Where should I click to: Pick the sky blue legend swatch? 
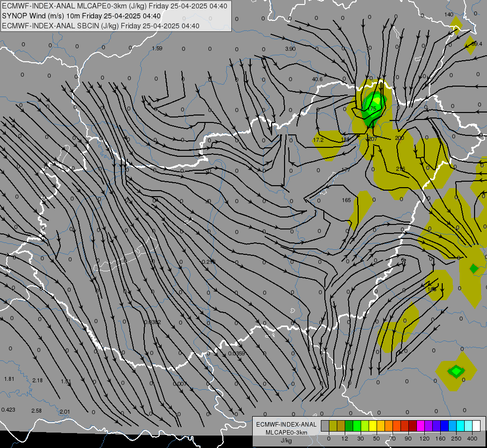pos(452,426)
